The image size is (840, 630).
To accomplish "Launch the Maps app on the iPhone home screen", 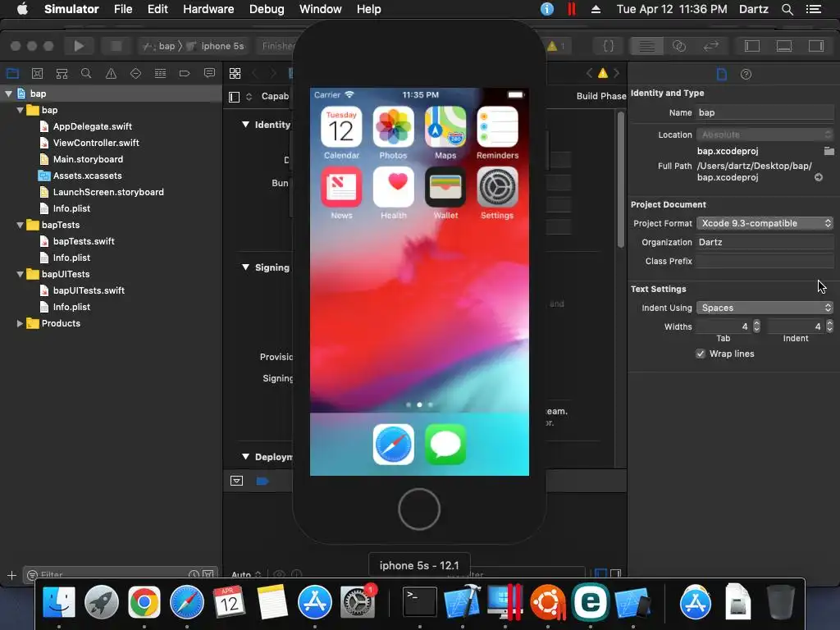I will pyautogui.click(x=445, y=126).
